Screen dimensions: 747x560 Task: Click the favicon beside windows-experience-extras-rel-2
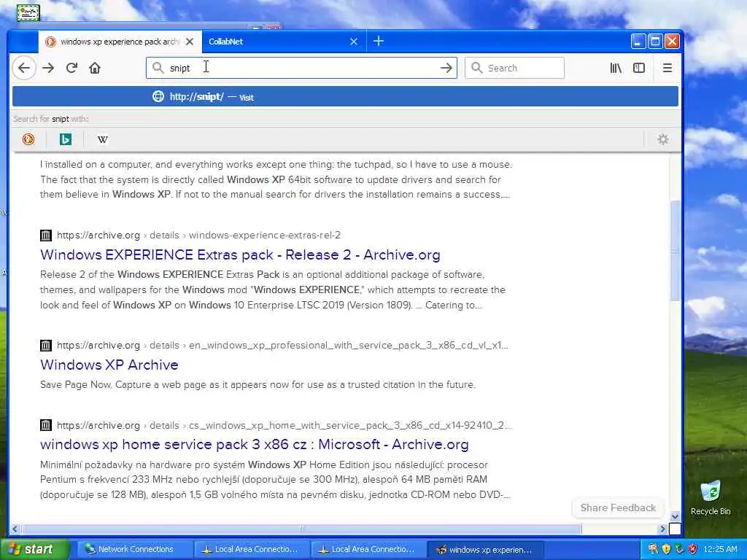click(x=46, y=236)
